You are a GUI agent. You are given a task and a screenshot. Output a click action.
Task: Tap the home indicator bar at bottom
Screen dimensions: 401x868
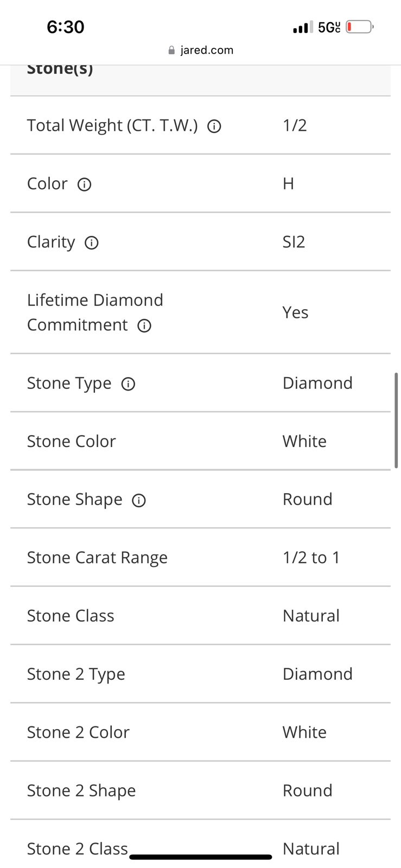coord(201,857)
